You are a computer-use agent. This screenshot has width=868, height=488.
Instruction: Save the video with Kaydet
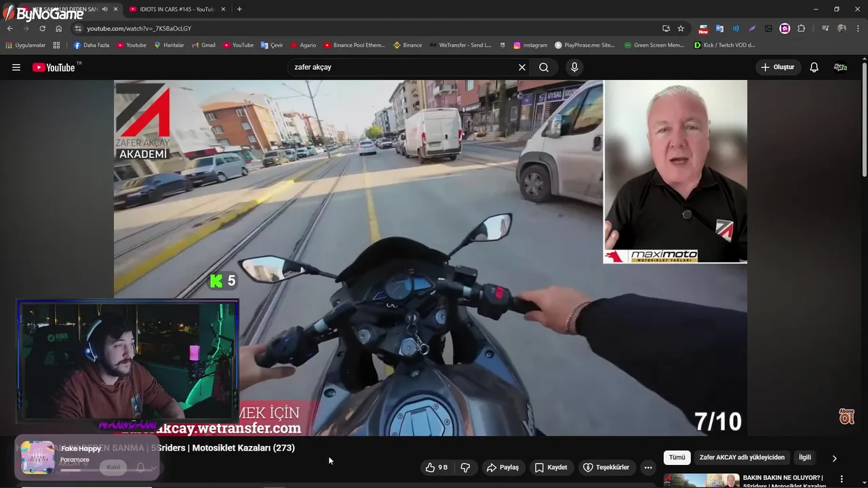[551, 467]
